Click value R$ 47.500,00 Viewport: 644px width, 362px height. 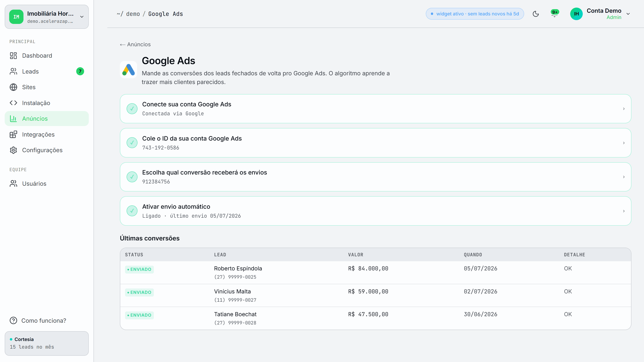[x=368, y=314]
